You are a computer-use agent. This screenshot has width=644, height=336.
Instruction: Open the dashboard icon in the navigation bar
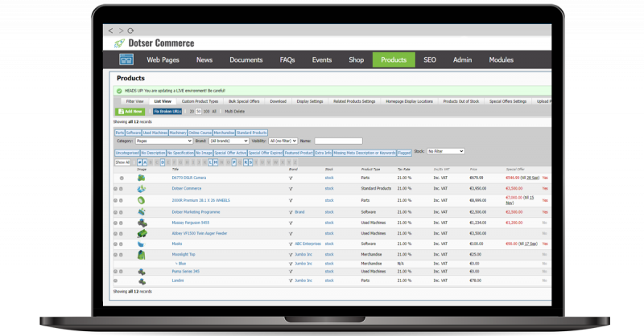click(x=126, y=59)
